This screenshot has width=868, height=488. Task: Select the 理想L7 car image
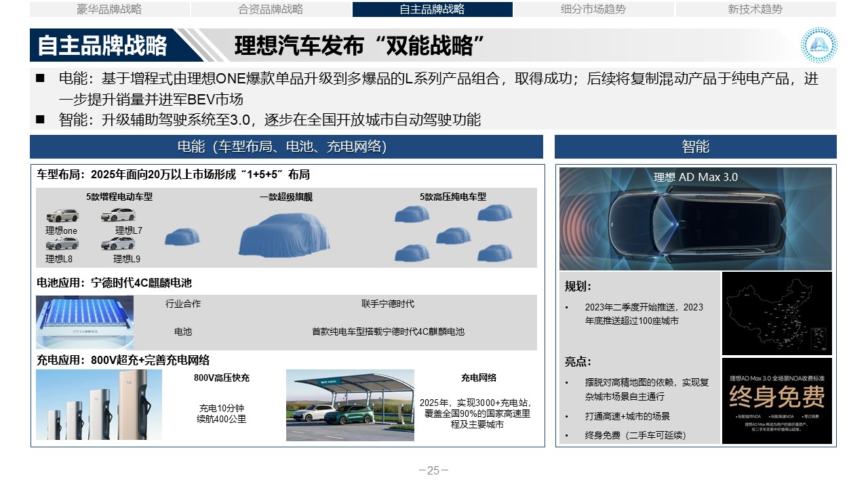pyautogui.click(x=119, y=216)
